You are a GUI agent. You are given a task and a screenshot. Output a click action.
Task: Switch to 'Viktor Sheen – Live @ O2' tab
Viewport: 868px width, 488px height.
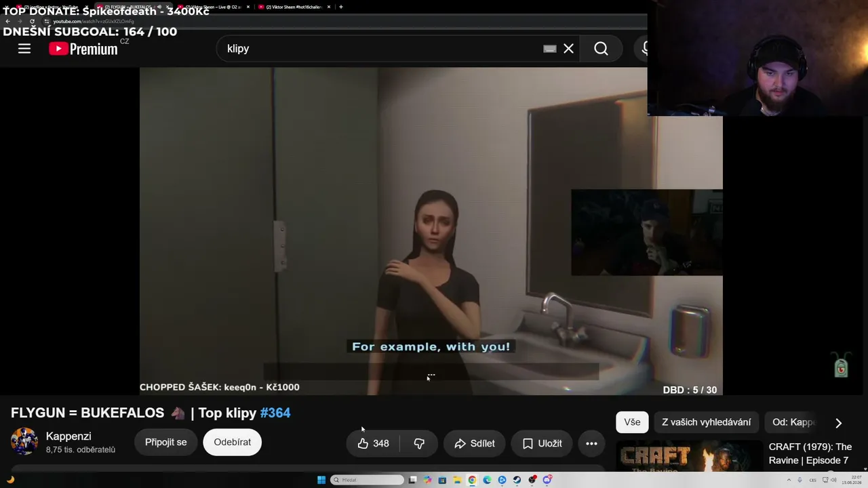(212, 7)
